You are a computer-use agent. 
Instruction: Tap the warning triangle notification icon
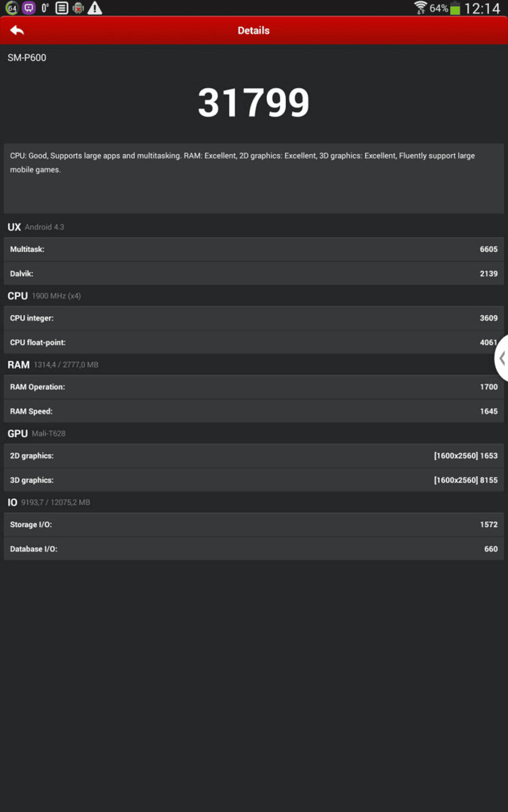click(x=94, y=8)
